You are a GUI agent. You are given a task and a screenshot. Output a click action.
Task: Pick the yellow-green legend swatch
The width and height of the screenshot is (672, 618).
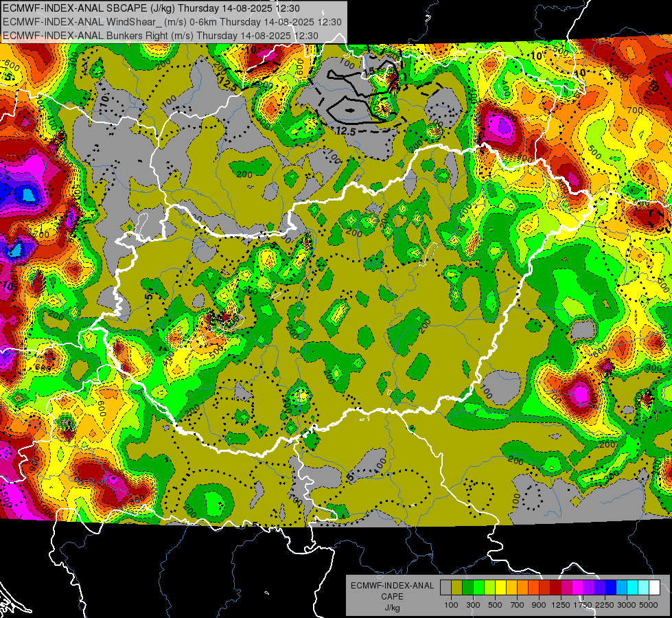pyautogui.click(x=490, y=588)
